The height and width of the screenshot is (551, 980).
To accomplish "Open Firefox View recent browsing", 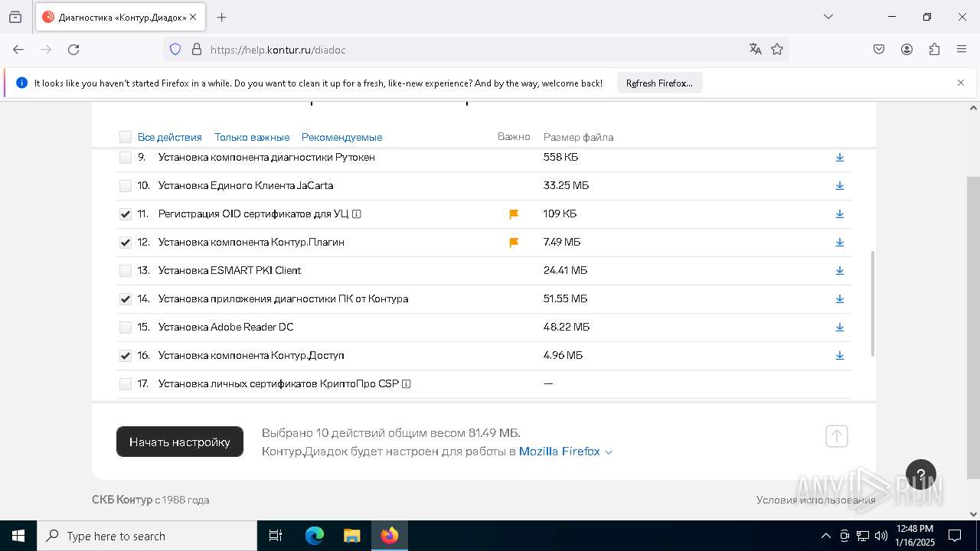I will [15, 17].
